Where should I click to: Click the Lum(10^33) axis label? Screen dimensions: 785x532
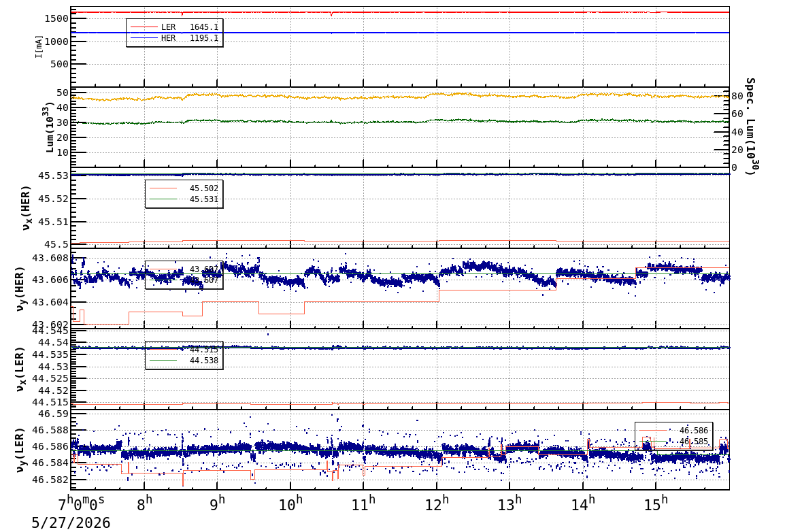[48, 127]
